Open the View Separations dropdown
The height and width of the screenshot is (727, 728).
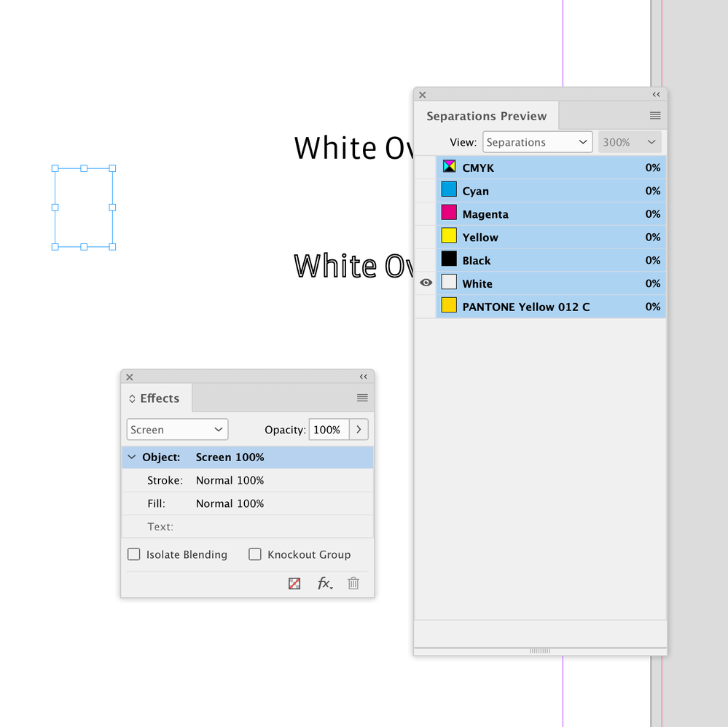click(x=537, y=142)
